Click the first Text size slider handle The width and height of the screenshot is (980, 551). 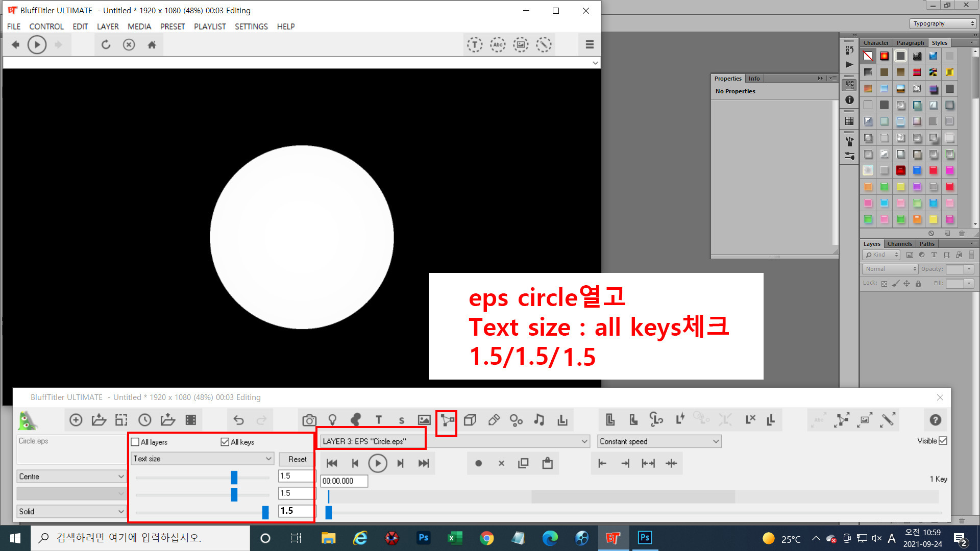point(234,477)
